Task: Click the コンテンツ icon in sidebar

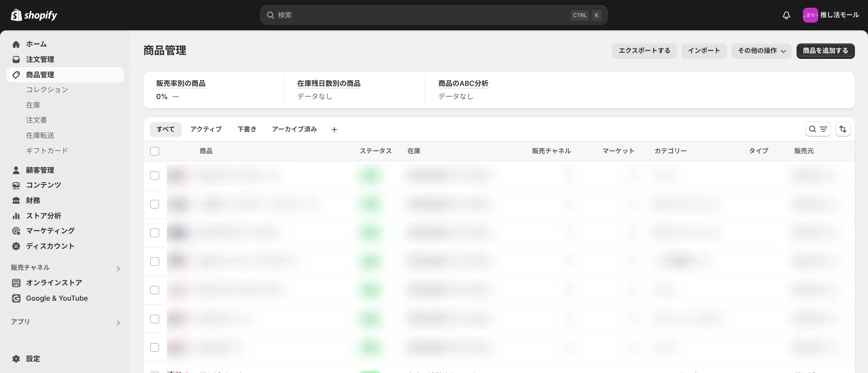Action: [x=16, y=185]
